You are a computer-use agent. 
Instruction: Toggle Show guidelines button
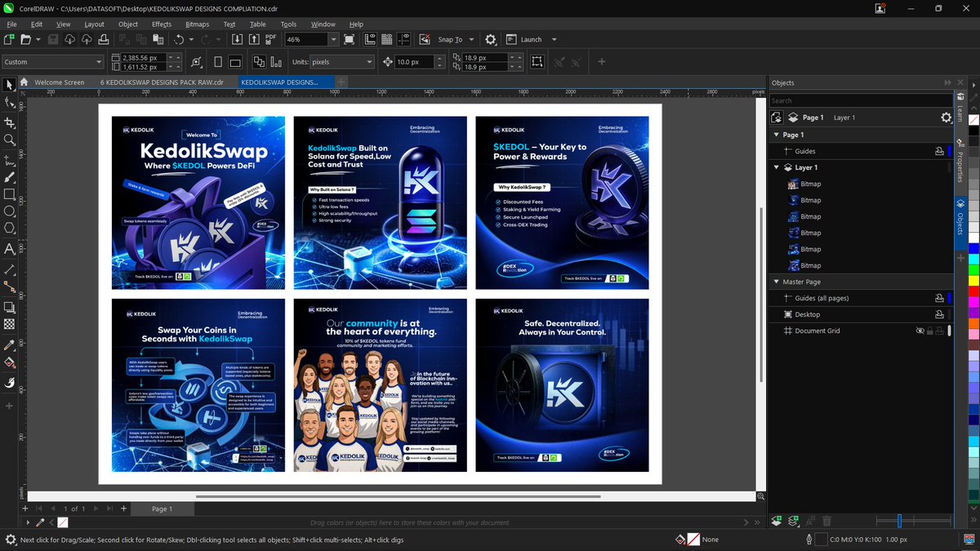402,39
